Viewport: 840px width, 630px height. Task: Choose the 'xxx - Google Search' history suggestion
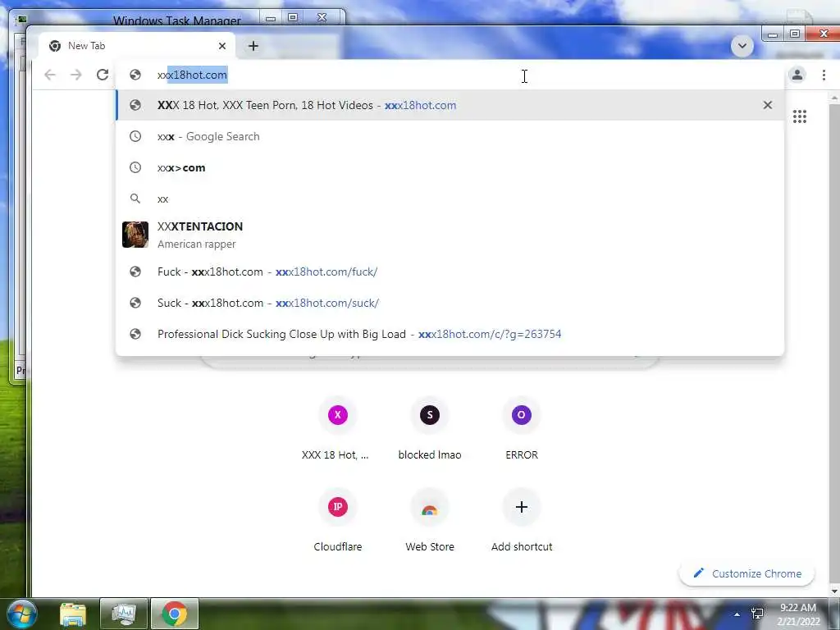[x=450, y=137]
